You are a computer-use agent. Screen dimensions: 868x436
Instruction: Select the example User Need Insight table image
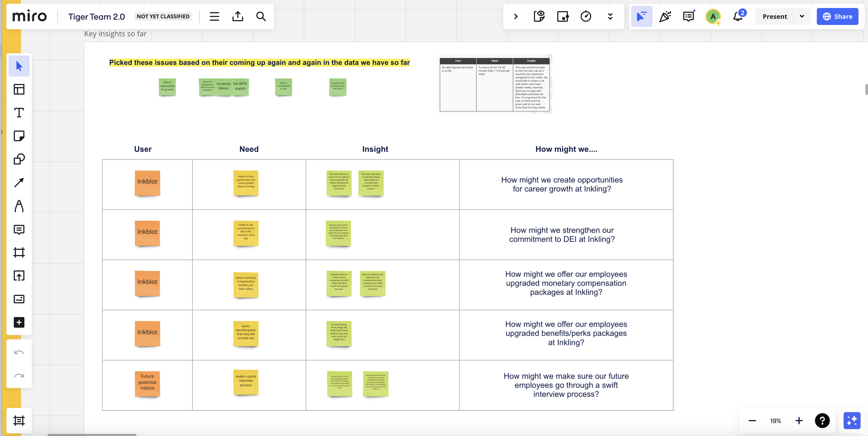494,84
